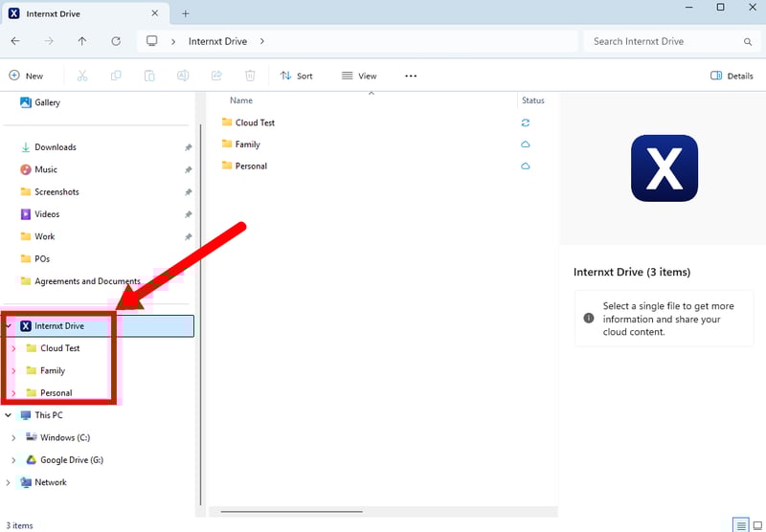Click the Cut scissors icon
Image resolution: width=766 pixels, height=532 pixels.
(x=82, y=76)
